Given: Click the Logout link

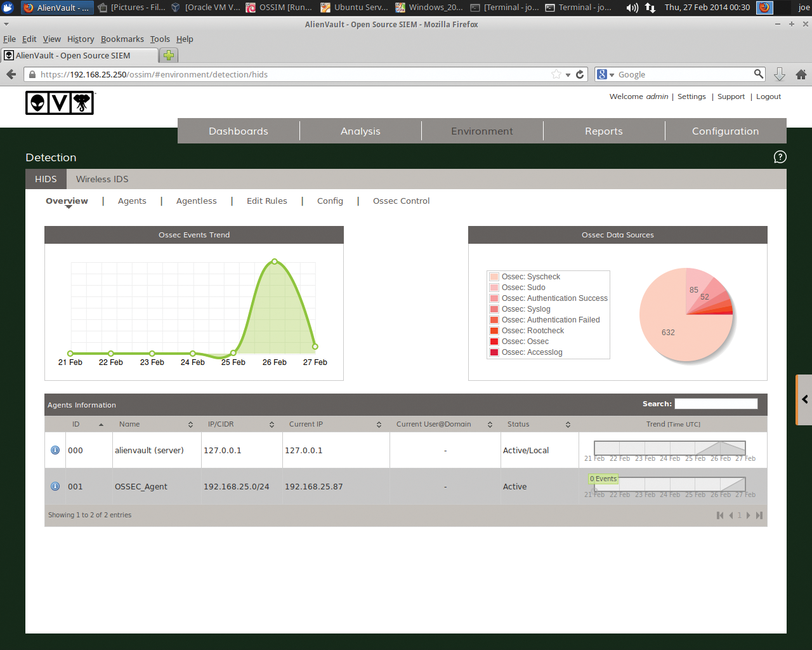Looking at the screenshot, I should (768, 96).
